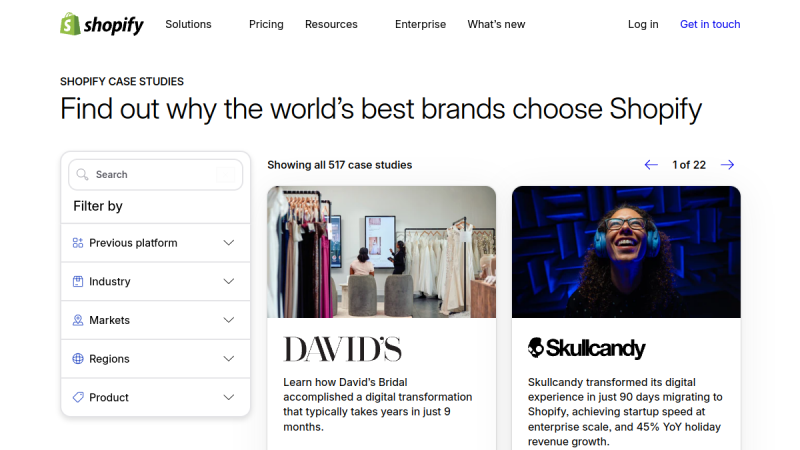
Task: Go to next page with right arrow
Action: coord(728,165)
